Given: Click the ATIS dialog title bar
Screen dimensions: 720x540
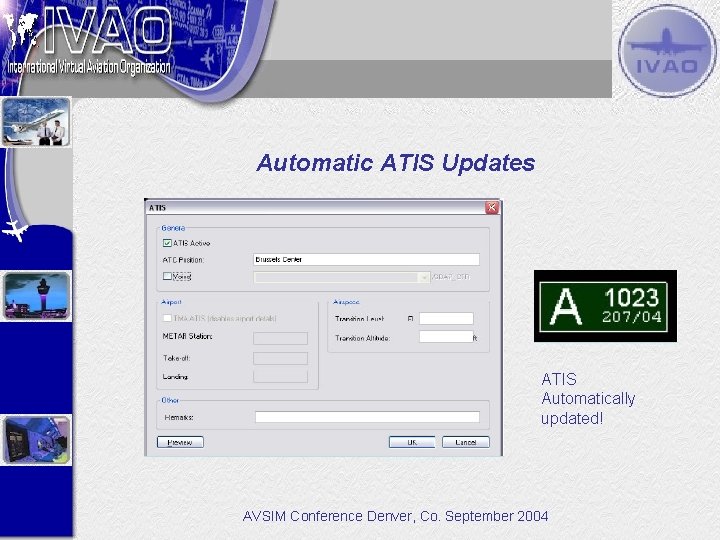Looking at the screenshot, I should (315, 208).
